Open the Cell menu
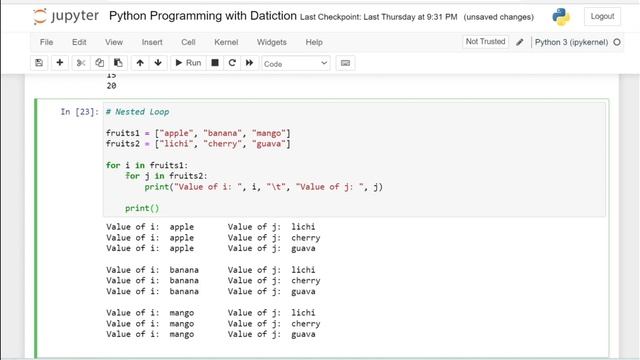 188,42
